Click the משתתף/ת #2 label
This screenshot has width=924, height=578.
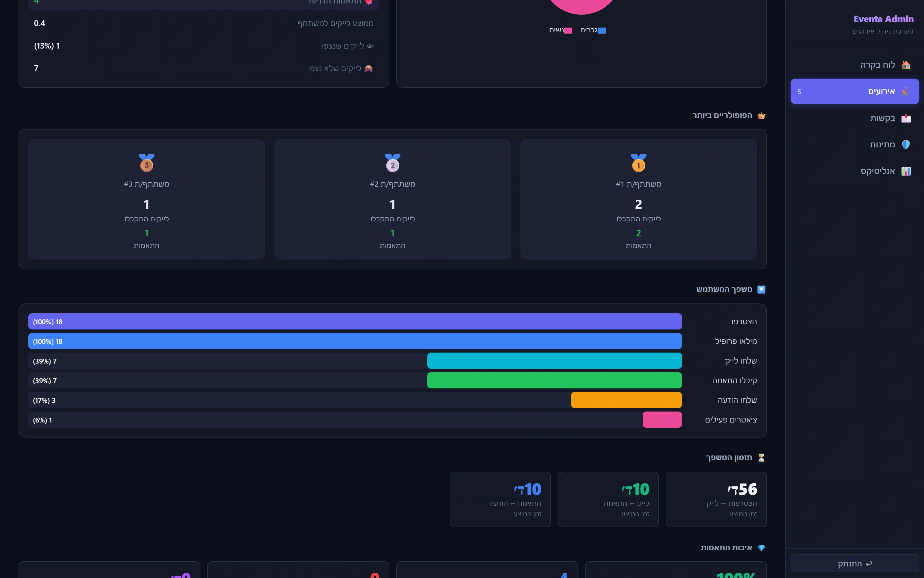coord(392,184)
